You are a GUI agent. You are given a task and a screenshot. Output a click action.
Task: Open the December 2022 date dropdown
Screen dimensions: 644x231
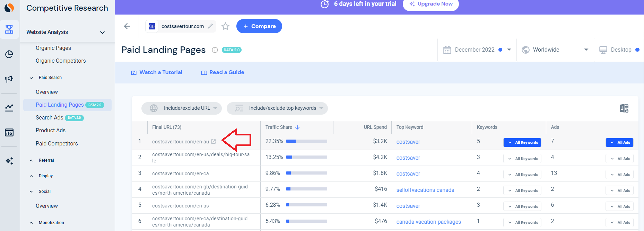(477, 50)
